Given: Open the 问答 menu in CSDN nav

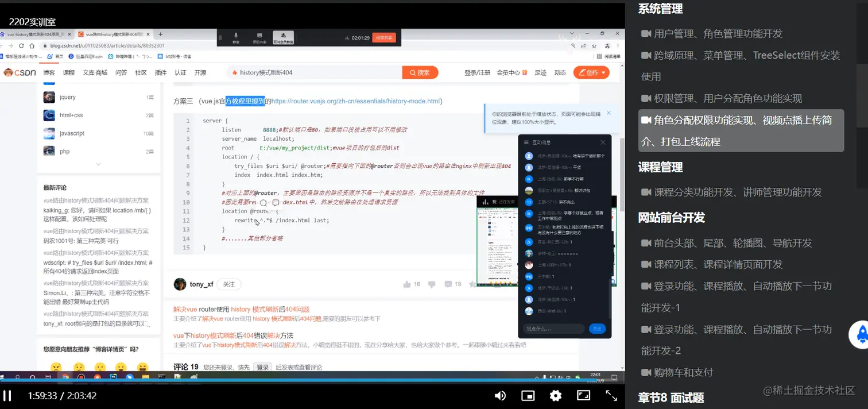Looking at the screenshot, I should (121, 72).
